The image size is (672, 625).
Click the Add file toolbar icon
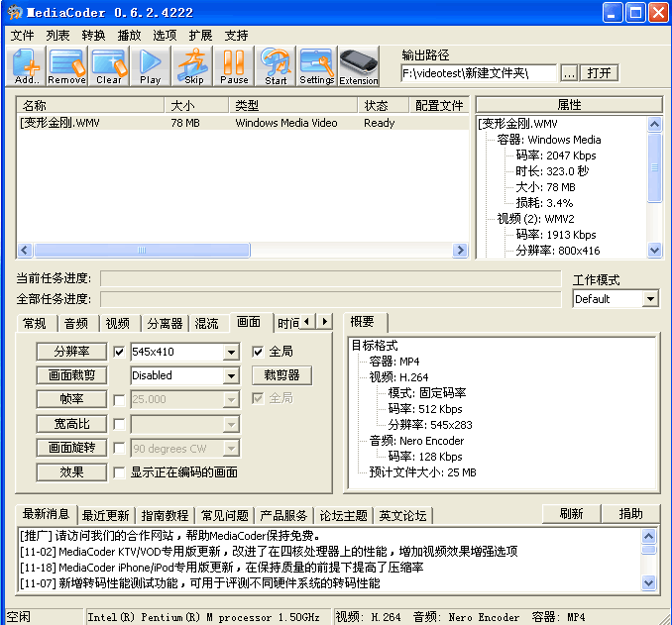(x=27, y=66)
